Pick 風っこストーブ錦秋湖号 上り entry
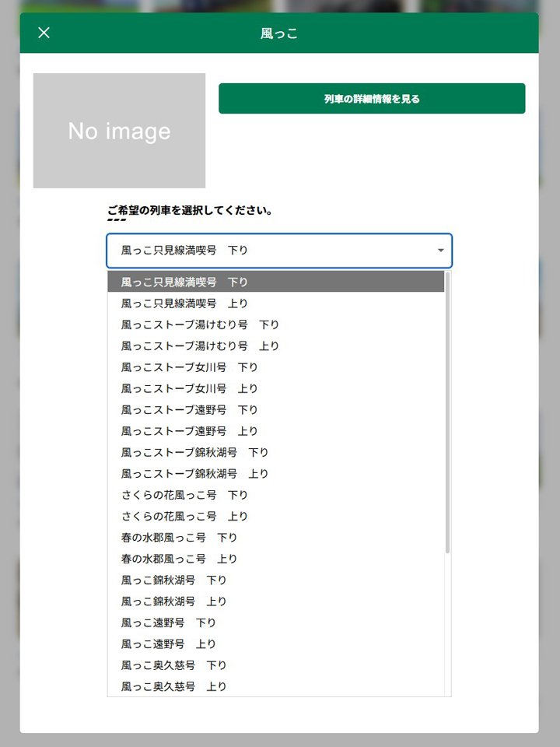560x747 pixels. (275, 474)
